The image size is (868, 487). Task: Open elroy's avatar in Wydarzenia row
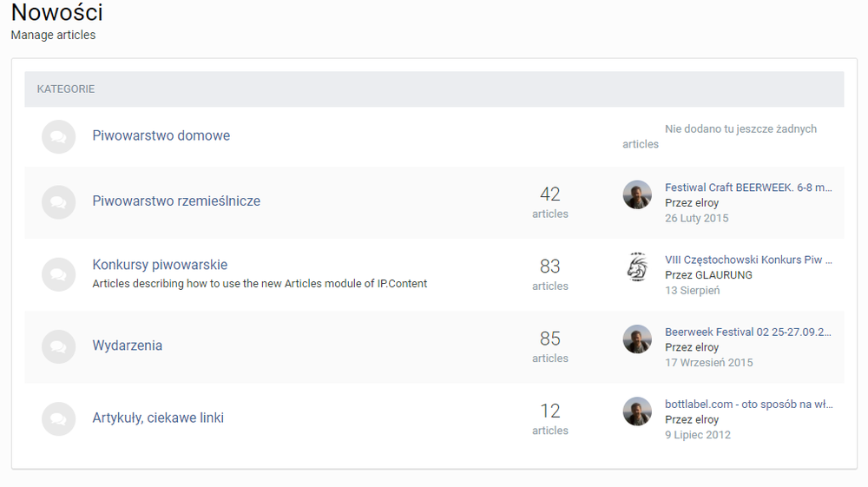(637, 339)
